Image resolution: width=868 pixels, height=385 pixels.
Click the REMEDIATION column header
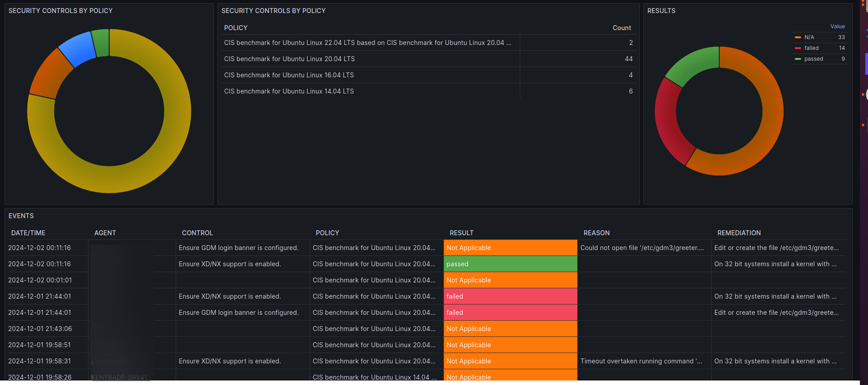[x=739, y=233]
